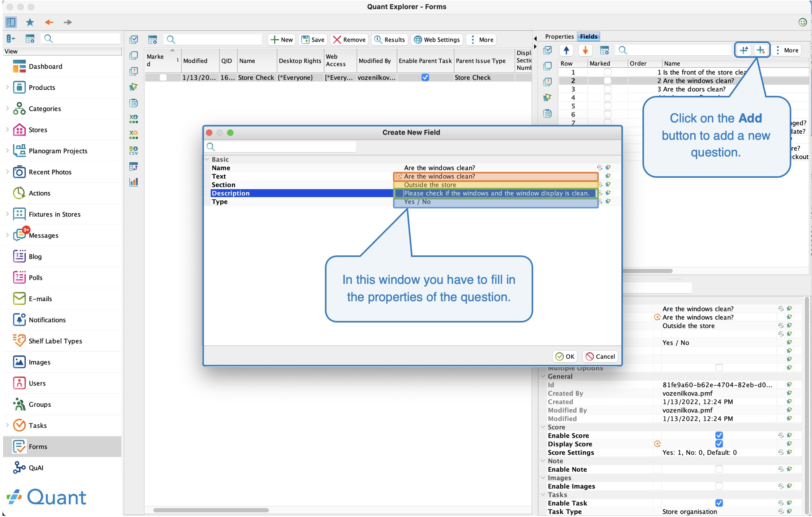Move field up with blue arrow
The height and width of the screenshot is (517, 812).
[x=567, y=50]
